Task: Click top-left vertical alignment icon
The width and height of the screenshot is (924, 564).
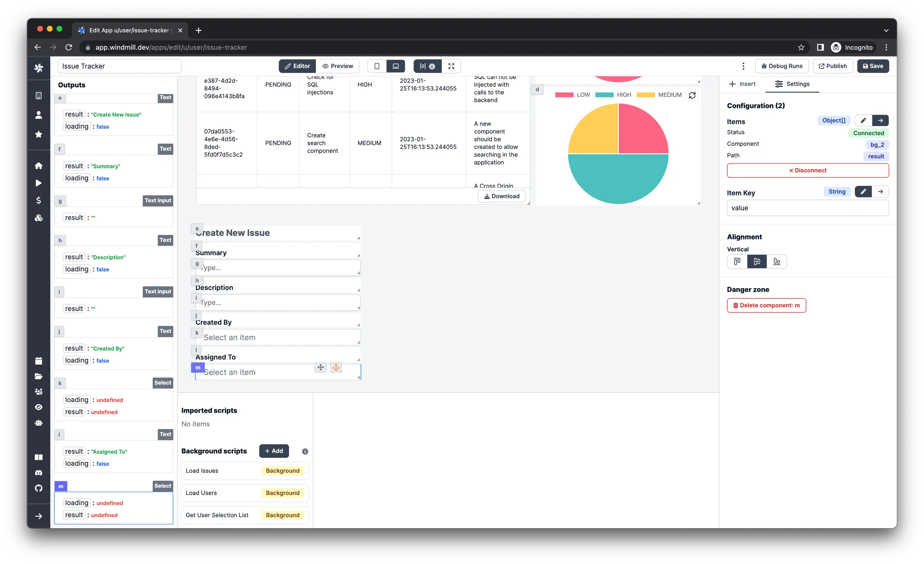Action: [x=737, y=261]
